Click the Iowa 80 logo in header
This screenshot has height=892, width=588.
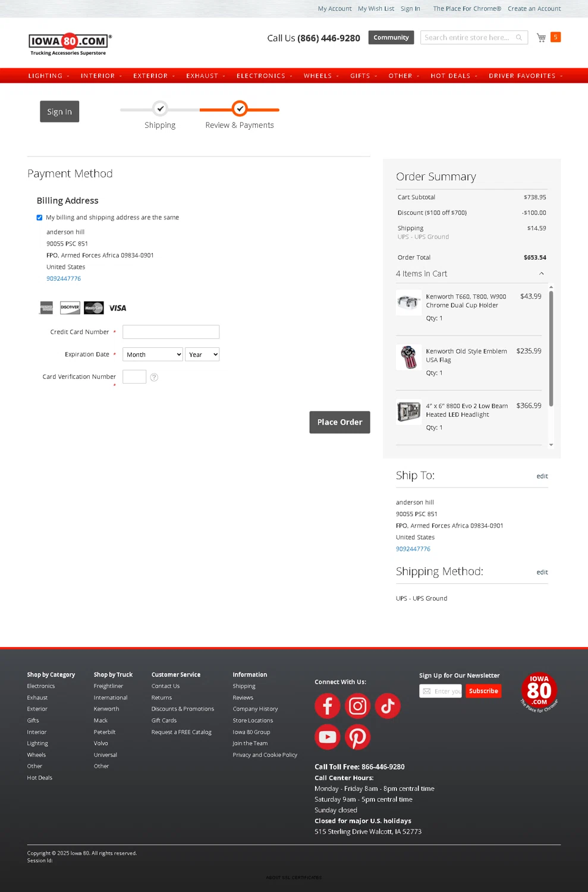tap(70, 44)
